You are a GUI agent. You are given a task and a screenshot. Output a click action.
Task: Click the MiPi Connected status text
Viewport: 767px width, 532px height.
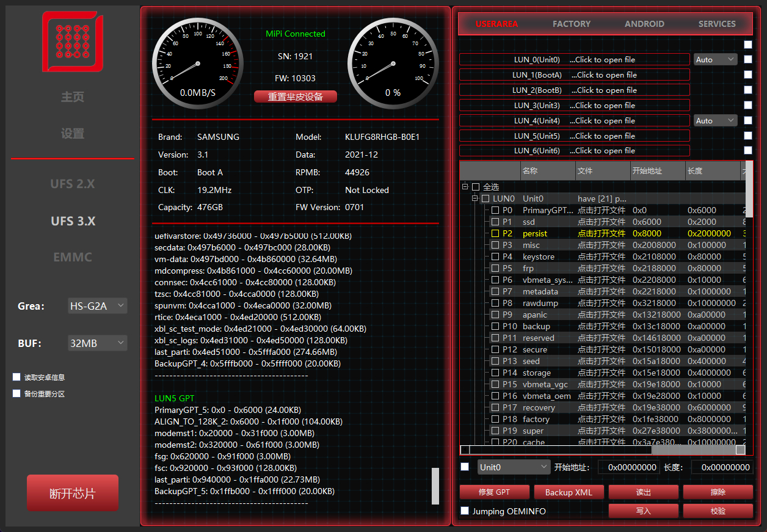tap(296, 34)
